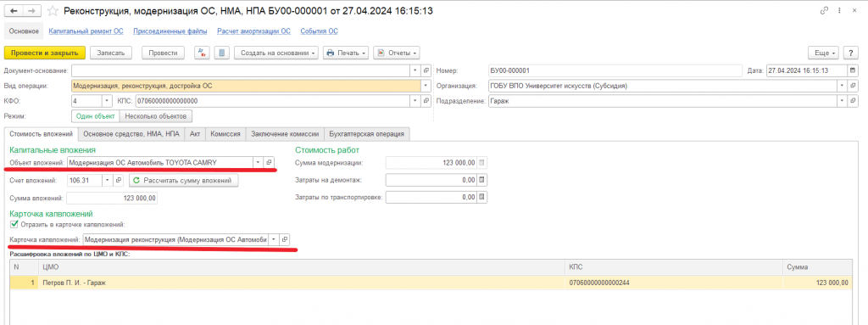This screenshot has height=325, width=868.
Task: Open Расчет амортизации ОС link
Action: tap(253, 31)
